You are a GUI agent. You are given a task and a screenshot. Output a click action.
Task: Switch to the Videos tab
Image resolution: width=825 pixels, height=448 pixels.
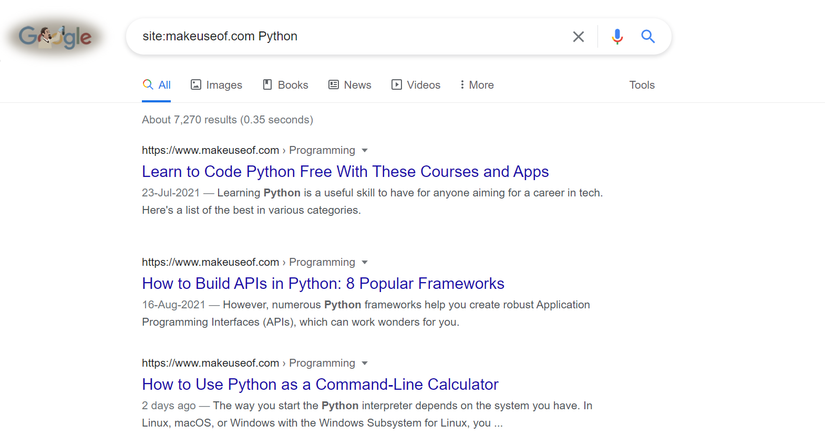(415, 85)
